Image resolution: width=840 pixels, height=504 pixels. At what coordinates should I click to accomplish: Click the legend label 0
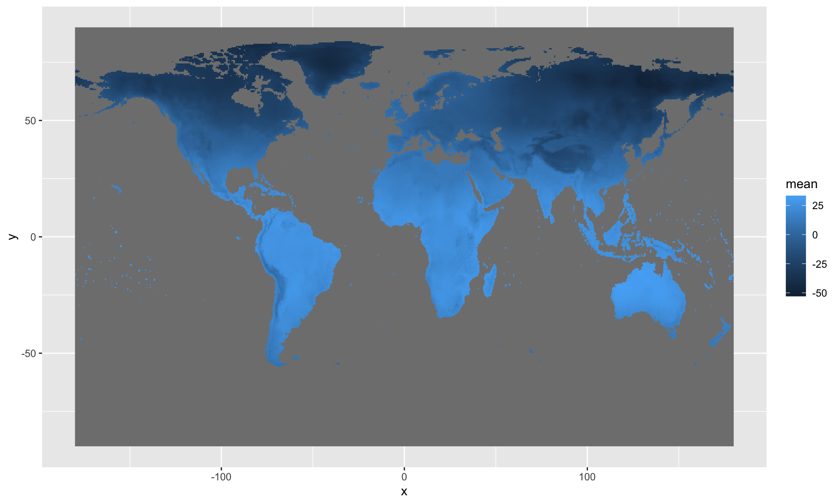[x=815, y=235]
